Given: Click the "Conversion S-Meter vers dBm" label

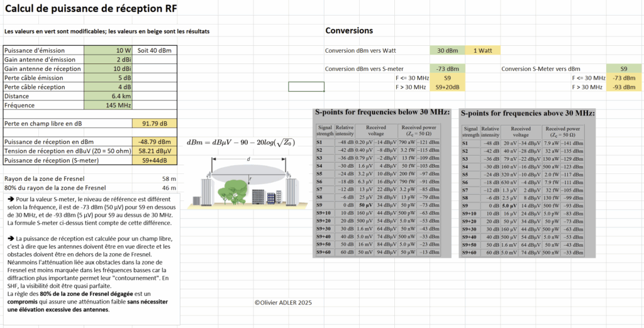Looking at the screenshot, I should click(x=541, y=68).
